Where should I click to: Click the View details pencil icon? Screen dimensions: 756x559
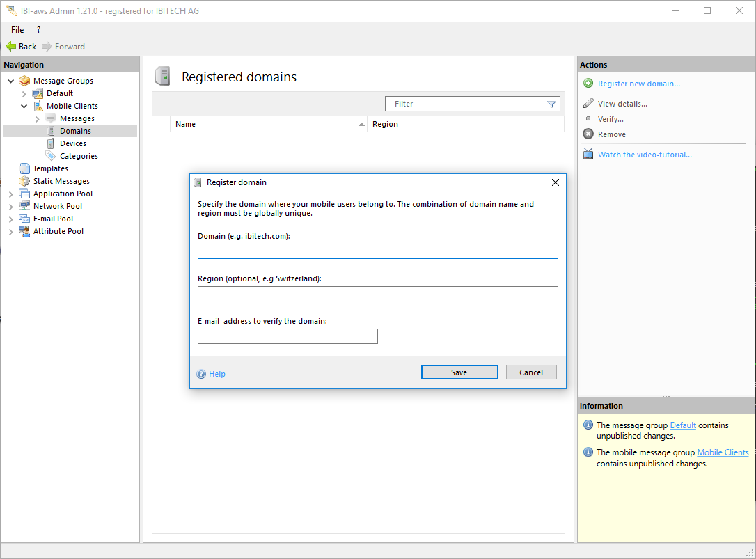point(588,104)
